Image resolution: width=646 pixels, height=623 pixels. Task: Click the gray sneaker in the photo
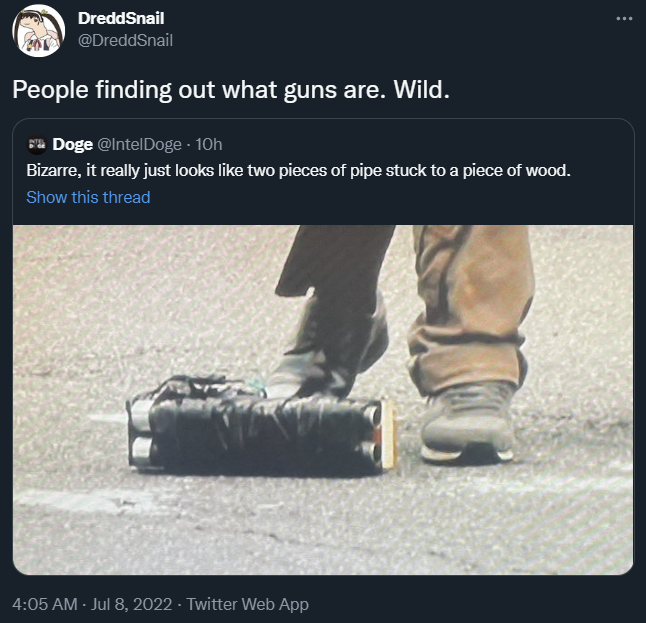(x=468, y=423)
